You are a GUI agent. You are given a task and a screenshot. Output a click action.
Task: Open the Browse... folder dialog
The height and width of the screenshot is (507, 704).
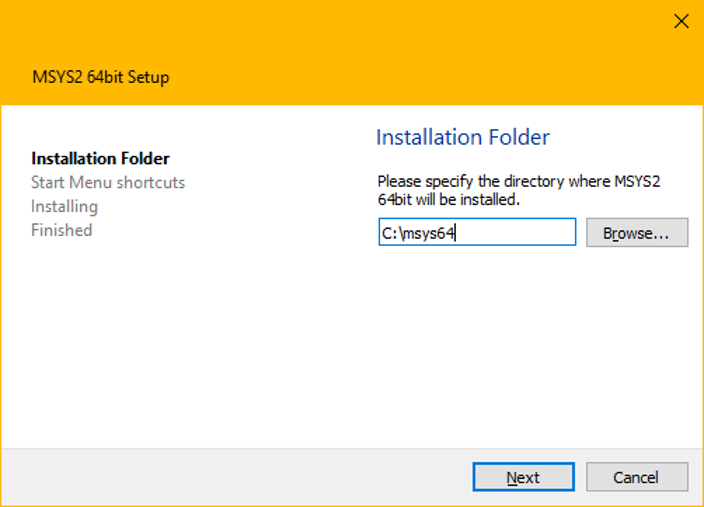[637, 233]
